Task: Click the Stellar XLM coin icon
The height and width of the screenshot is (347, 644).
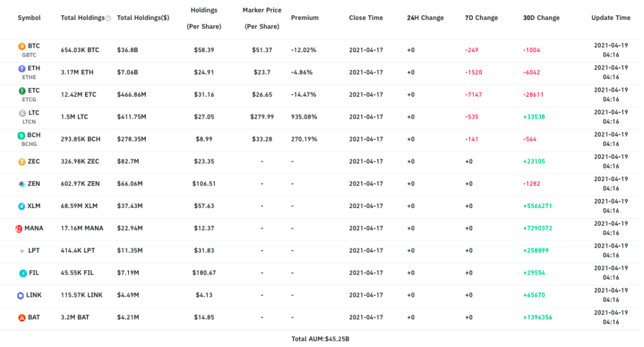Action: [x=21, y=206]
